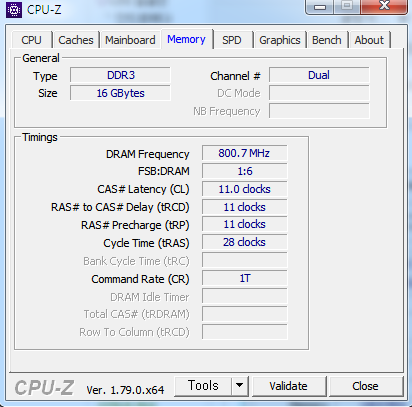
Task: Minimize the CPU-Z window
Action: point(320,7)
